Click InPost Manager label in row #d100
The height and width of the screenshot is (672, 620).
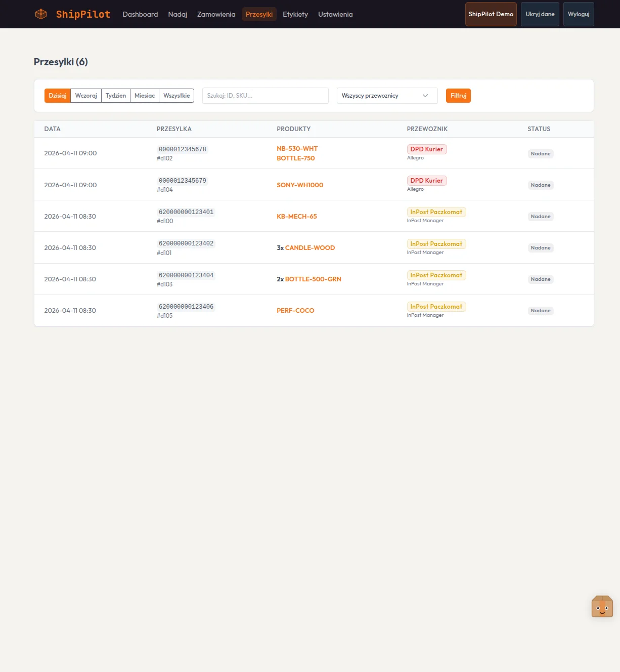[425, 221]
